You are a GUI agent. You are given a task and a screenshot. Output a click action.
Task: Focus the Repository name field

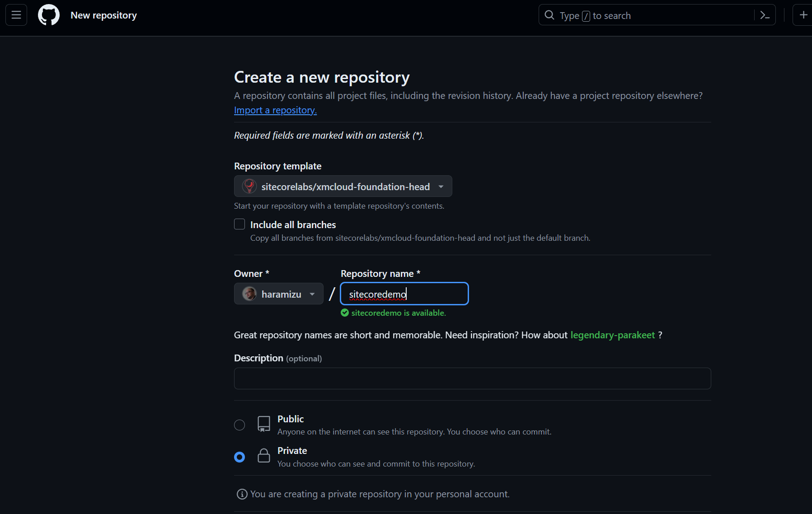coord(404,294)
